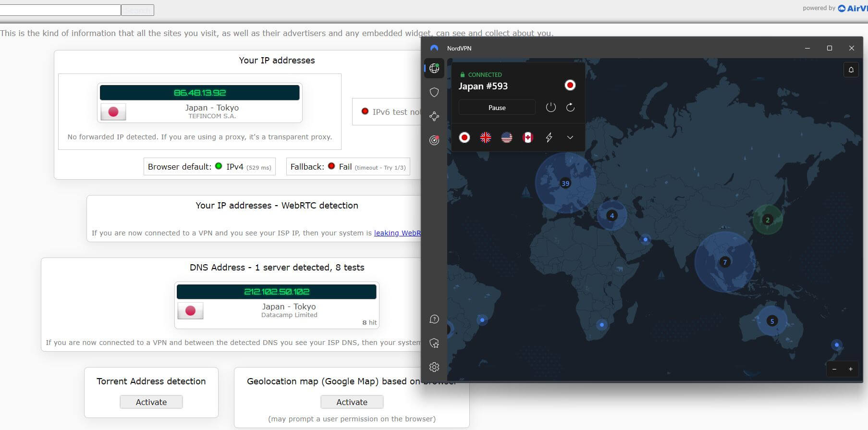This screenshot has height=430, width=868.
Task: Zoom out the NordVPN map
Action: coord(834,369)
